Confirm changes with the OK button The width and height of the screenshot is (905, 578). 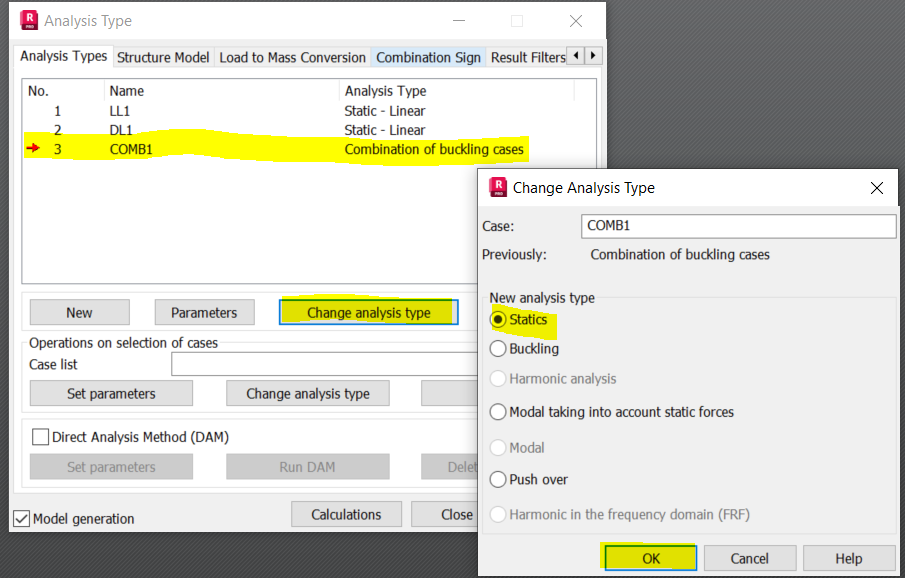coord(650,558)
